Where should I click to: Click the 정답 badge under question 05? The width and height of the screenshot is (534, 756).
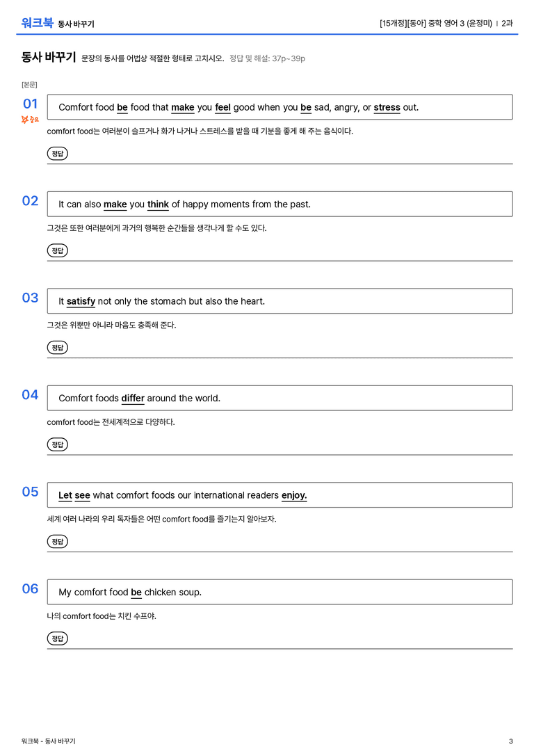point(57,541)
